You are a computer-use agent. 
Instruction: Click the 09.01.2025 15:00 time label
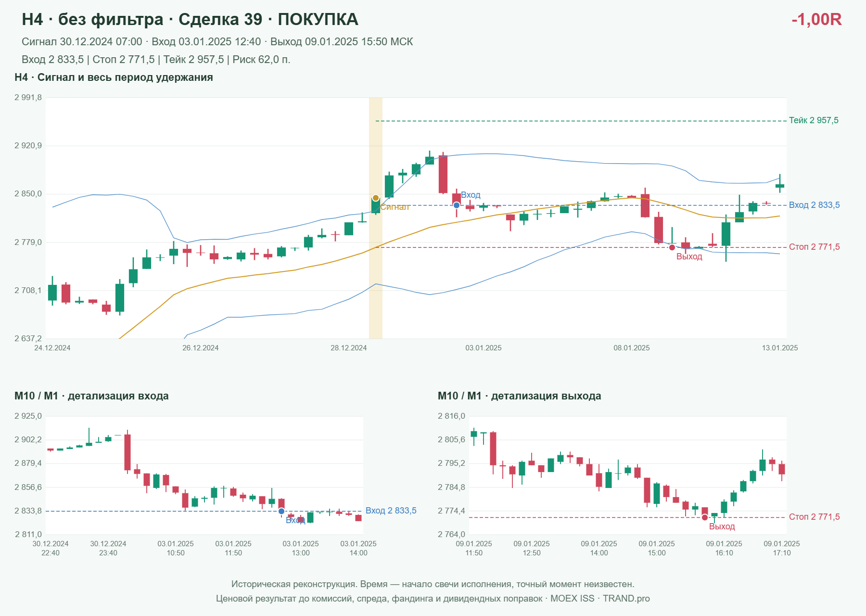657,548
